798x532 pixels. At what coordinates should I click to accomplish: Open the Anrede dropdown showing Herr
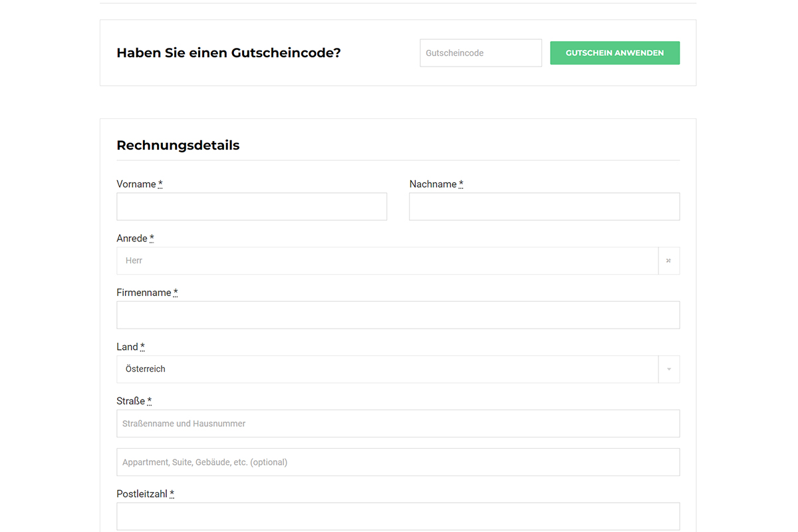(x=387, y=261)
